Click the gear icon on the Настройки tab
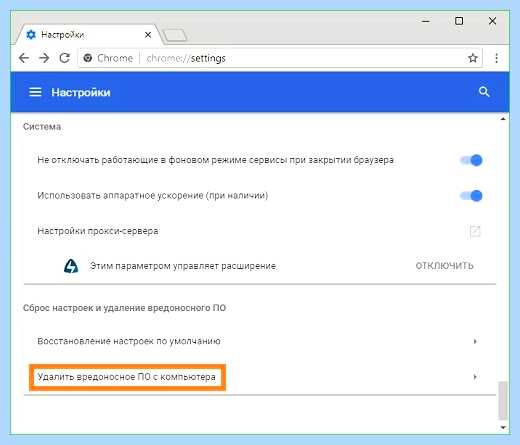 click(x=31, y=34)
